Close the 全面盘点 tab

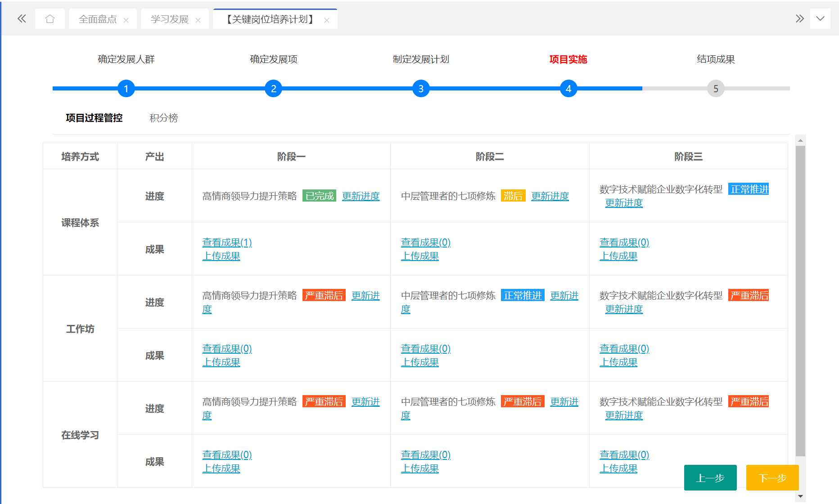pyautogui.click(x=126, y=20)
